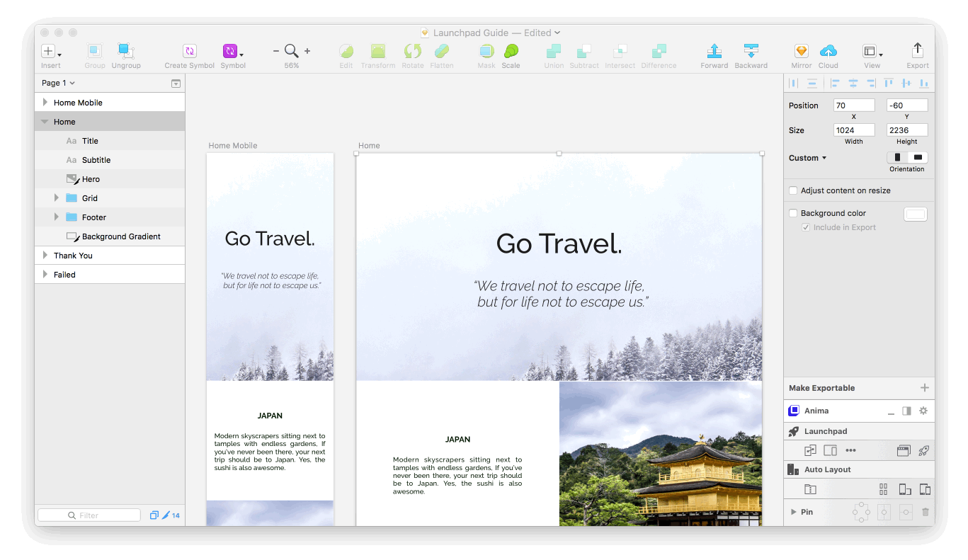Screen dimensions: 968x560
Task: Click the Launchpad browser preview icon
Action: [x=903, y=450]
